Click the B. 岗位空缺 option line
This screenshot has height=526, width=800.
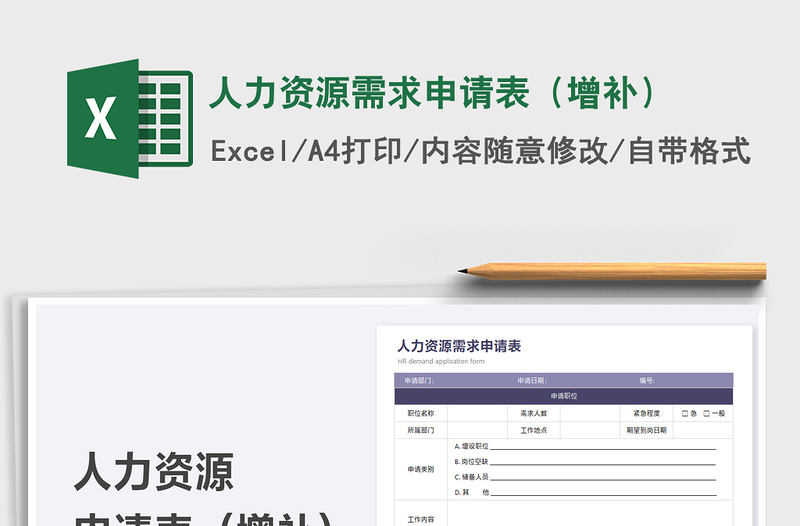(x=585, y=462)
